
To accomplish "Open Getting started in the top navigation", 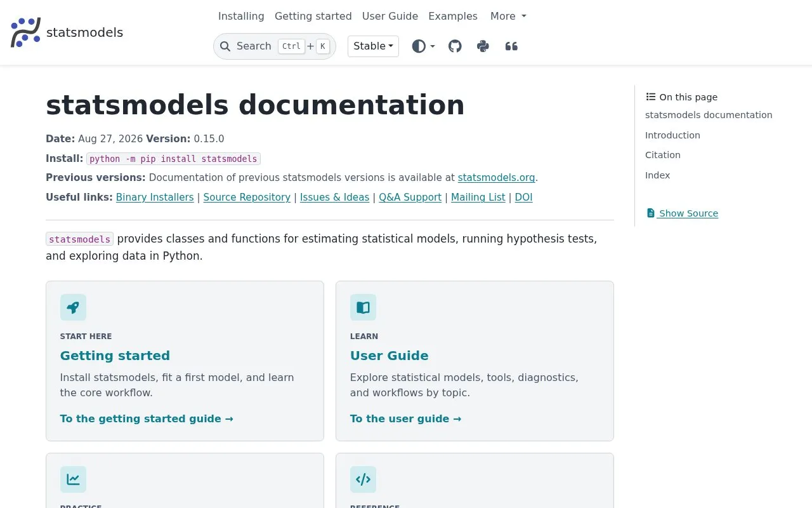I will pos(313,16).
